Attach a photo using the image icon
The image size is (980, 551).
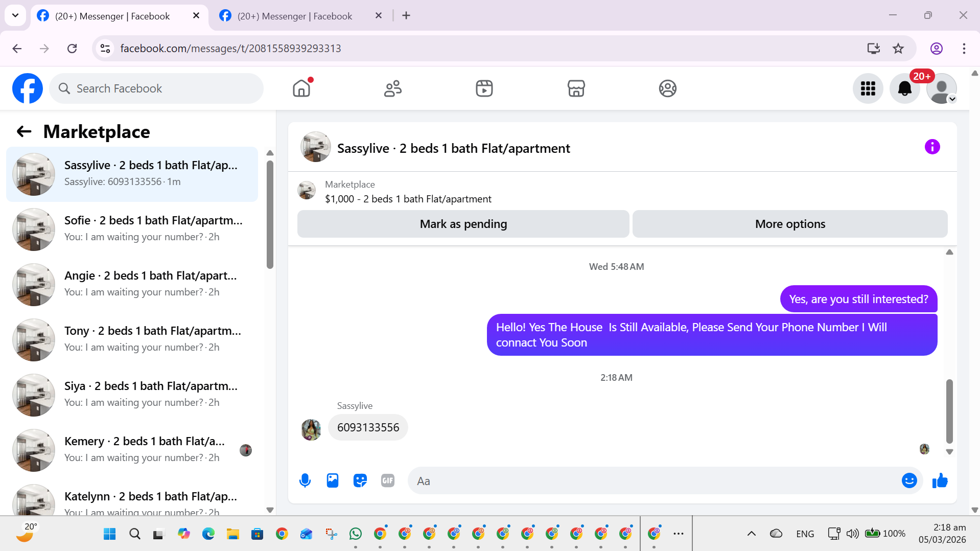pos(333,481)
